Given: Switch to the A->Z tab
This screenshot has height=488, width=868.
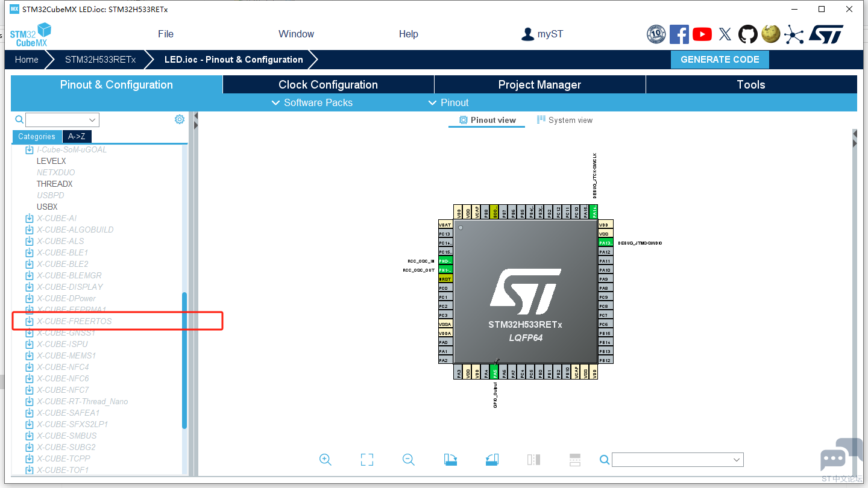Looking at the screenshot, I should [x=77, y=137].
